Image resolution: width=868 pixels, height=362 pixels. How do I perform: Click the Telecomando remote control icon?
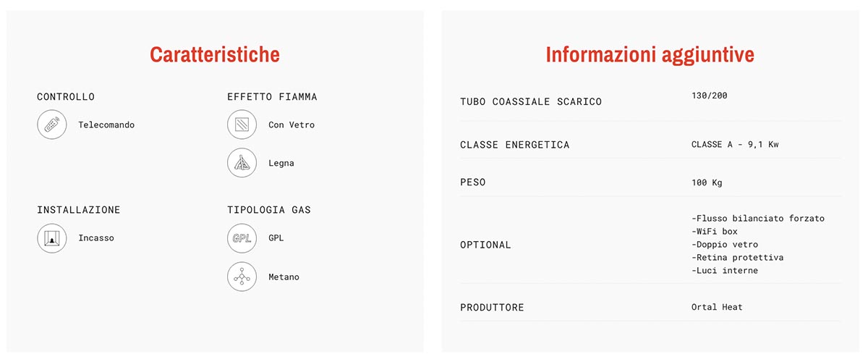click(x=52, y=125)
